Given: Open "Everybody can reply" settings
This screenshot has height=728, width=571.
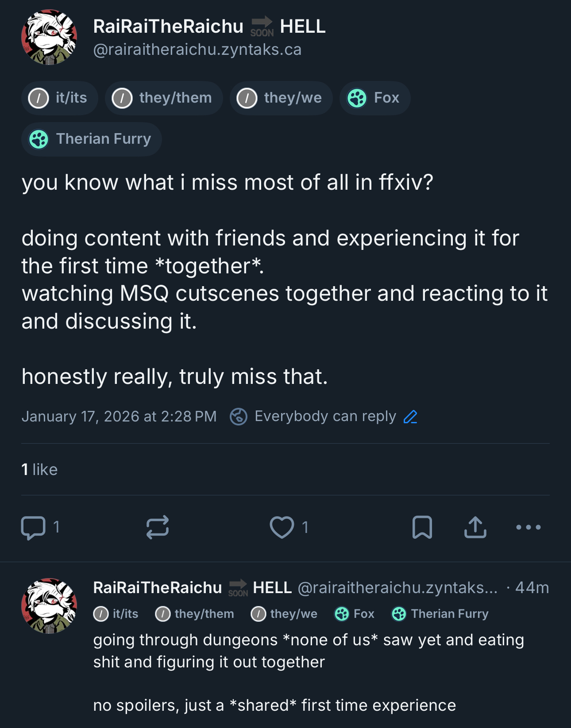Looking at the screenshot, I should tap(325, 417).
